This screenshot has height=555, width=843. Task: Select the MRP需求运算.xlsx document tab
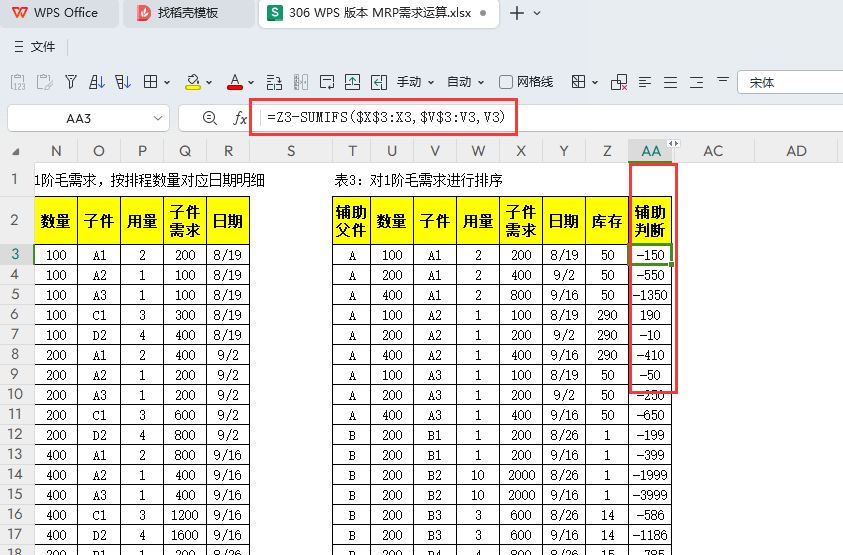click(x=378, y=13)
